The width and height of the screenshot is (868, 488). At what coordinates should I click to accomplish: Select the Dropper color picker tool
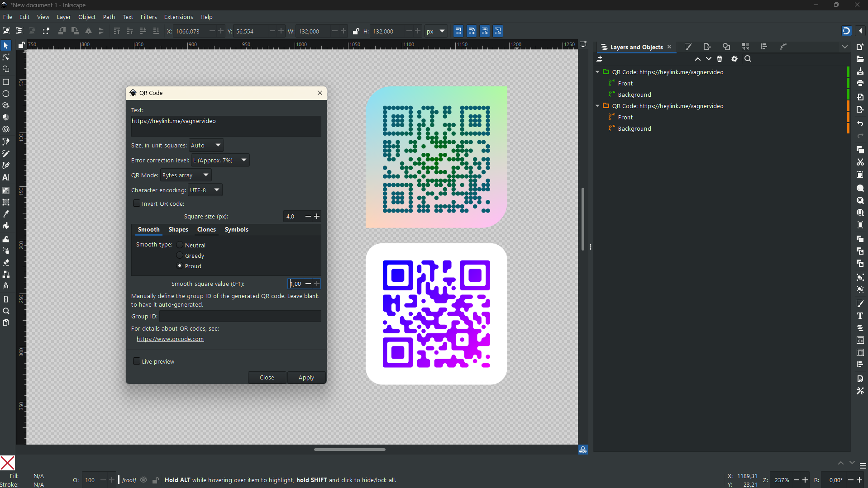pyautogui.click(x=6, y=214)
